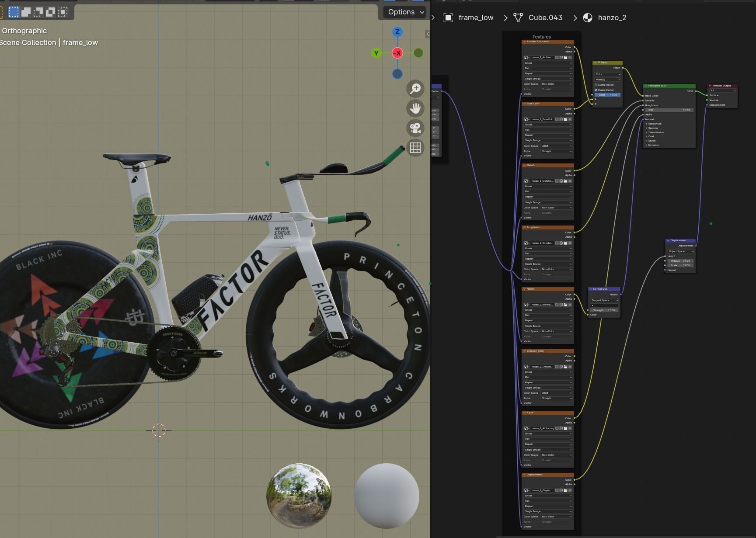Open image folder in Metallic node
The height and width of the screenshot is (538, 756).
tap(565, 181)
